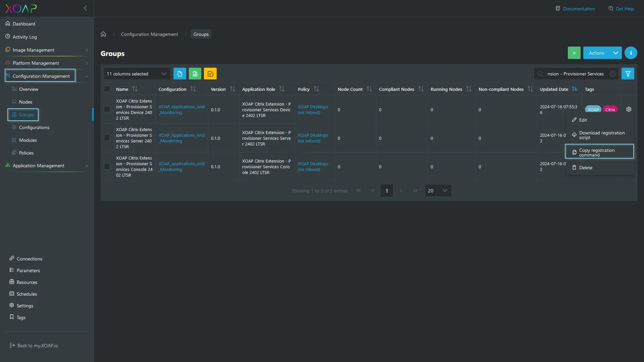Open the Device row's XOAP_Applications_And_Monitoring configuration link
The image size is (644, 362).
tap(181, 110)
